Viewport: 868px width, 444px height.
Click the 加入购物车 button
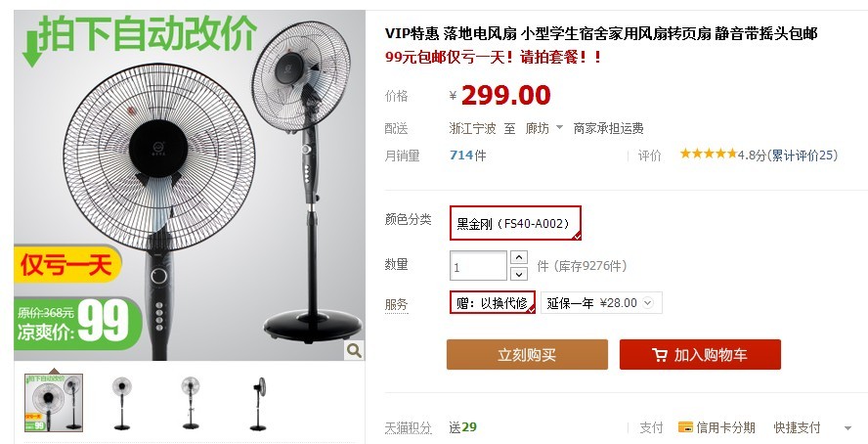coord(700,354)
